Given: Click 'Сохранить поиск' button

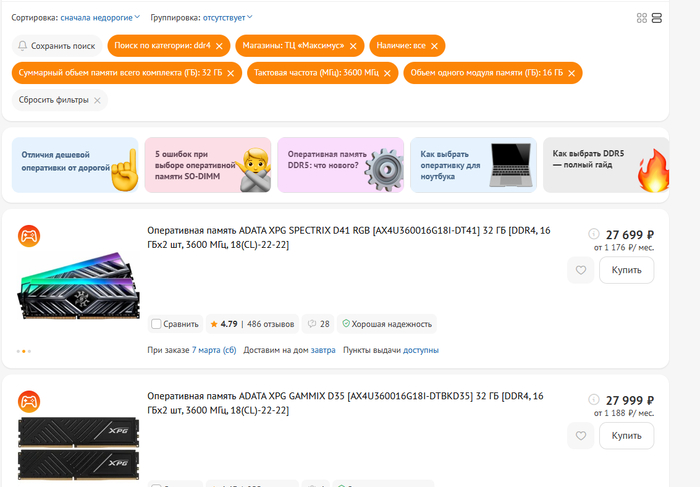Looking at the screenshot, I should (x=56, y=46).
